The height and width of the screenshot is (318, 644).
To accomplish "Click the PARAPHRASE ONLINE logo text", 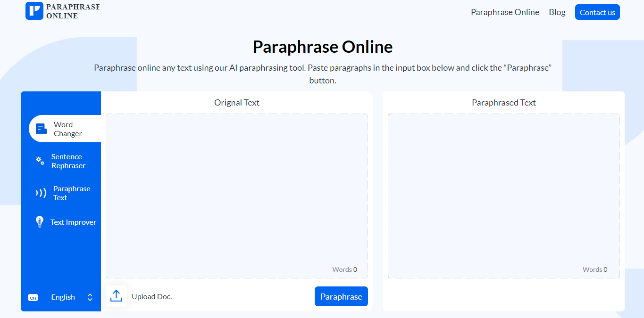I will click(73, 11).
